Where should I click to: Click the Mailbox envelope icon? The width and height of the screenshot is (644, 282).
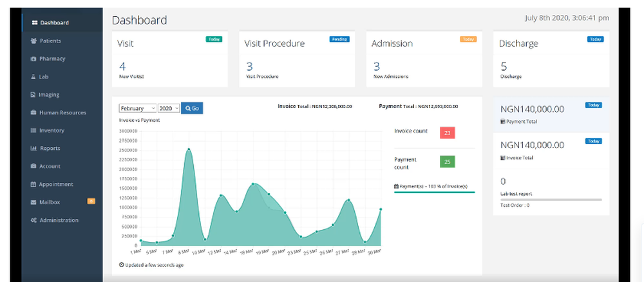click(x=33, y=202)
